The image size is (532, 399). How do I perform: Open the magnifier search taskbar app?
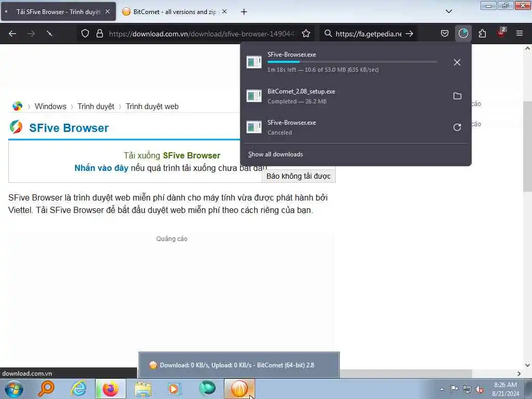[46, 389]
